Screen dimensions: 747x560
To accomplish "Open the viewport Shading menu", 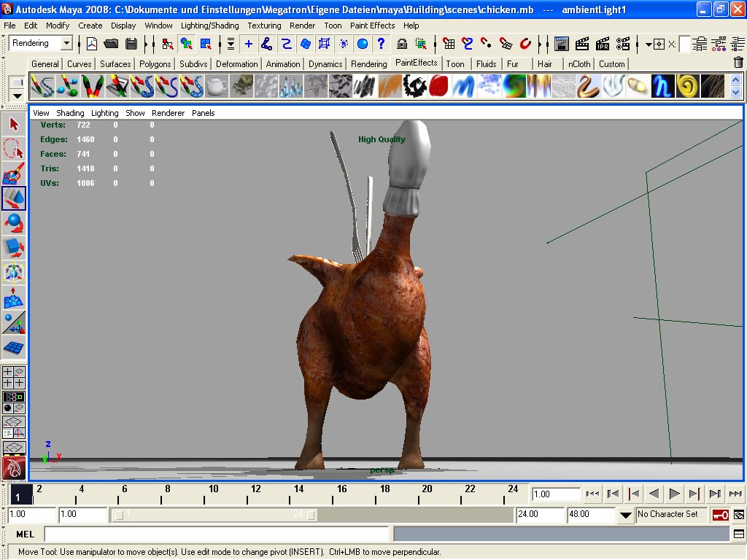I will coord(70,113).
